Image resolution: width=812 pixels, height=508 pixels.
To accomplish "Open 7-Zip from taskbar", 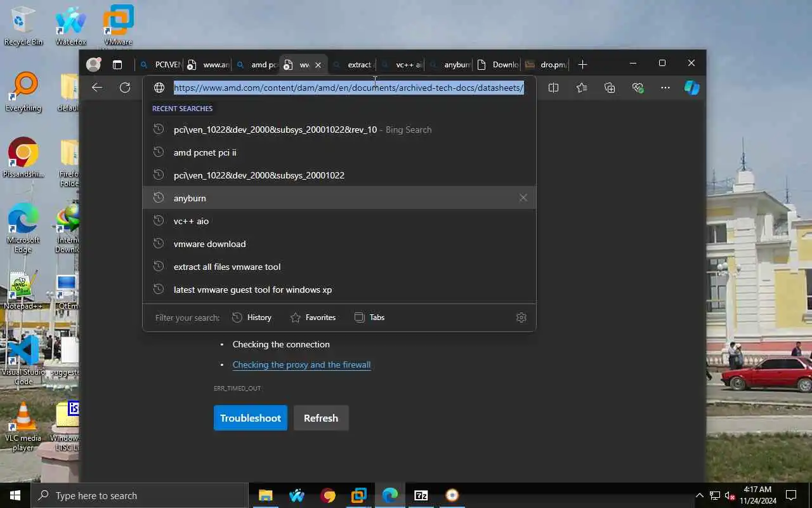I will tap(421, 495).
